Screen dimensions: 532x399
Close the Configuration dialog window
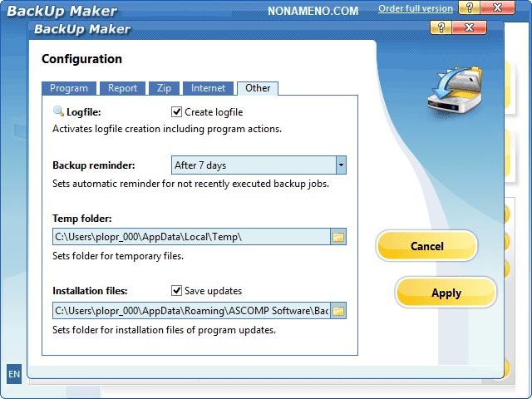[470, 28]
